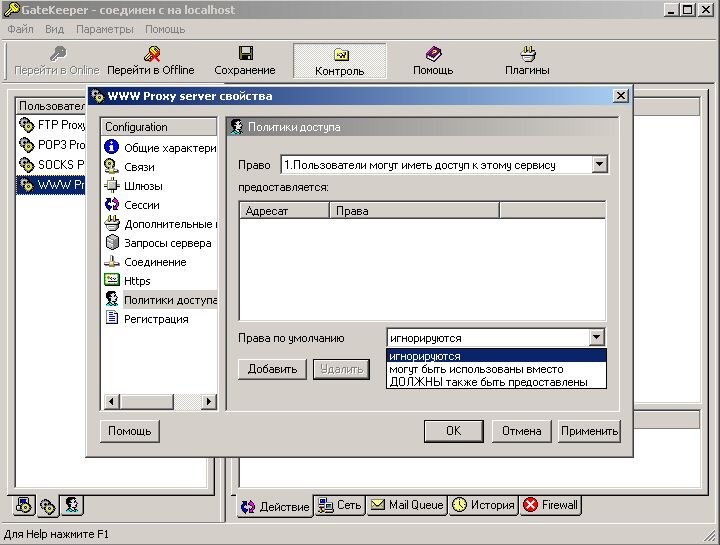
Task: Click the grayed-out Перейти в Online toolbar icon
Action: pos(58,54)
